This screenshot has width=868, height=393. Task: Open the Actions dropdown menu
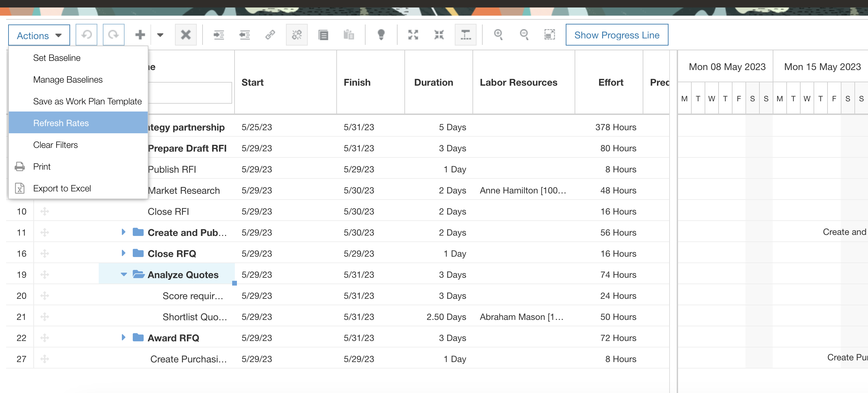39,35
